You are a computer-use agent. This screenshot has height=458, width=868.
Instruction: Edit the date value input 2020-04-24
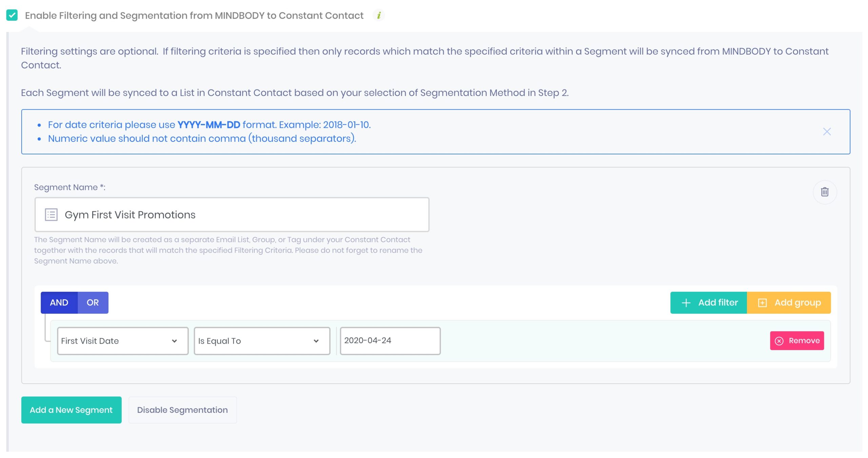[x=390, y=340]
